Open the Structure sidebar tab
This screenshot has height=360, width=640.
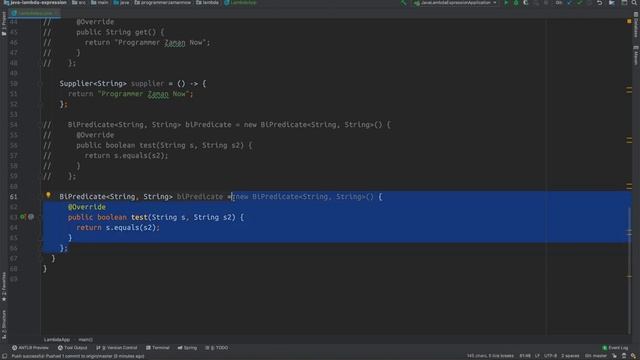(x=4, y=324)
